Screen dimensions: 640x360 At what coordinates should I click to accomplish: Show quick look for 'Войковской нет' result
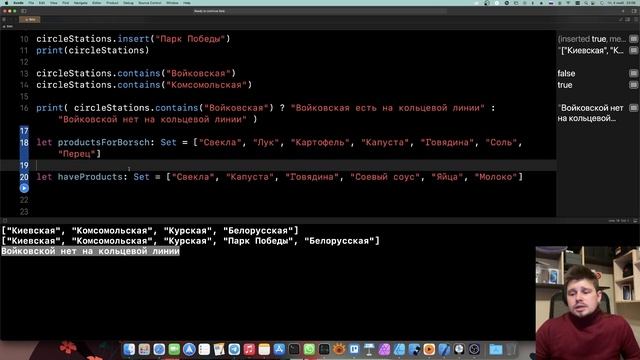[633, 108]
